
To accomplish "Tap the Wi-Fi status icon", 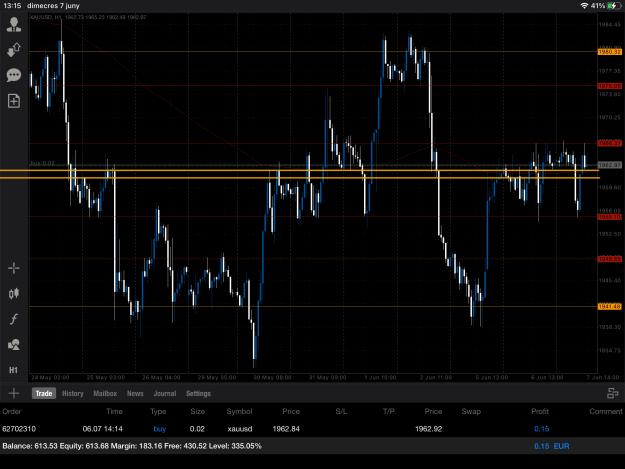I will click(584, 6).
